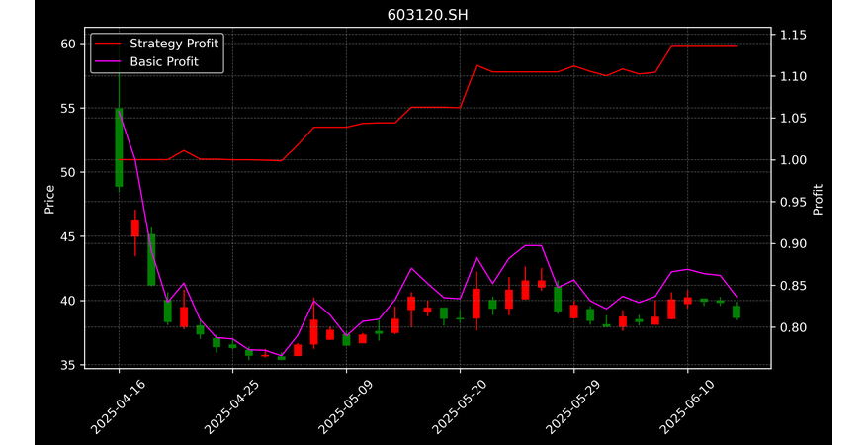Click the chart title 603120.SH

[x=427, y=15]
